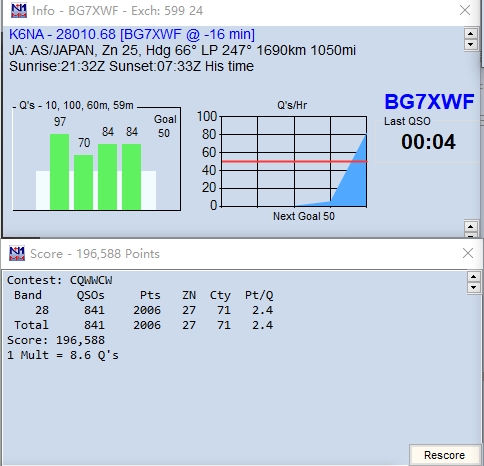The width and height of the screenshot is (484, 466).
Task: Click the green bar labeled 70
Action: 83,182
